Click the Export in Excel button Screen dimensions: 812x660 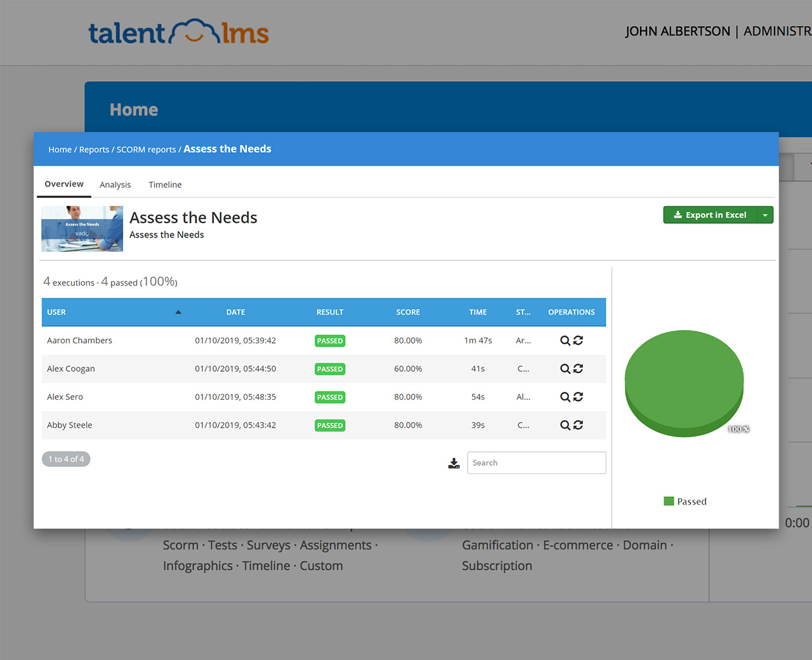click(710, 215)
